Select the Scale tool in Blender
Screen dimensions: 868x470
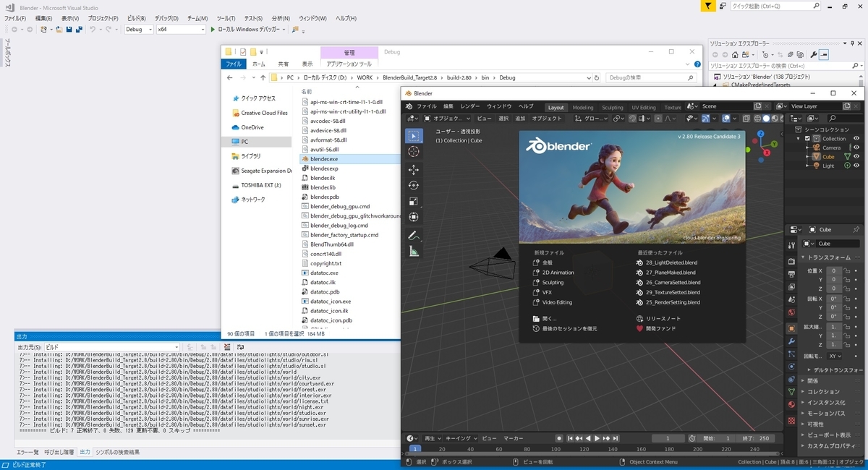[x=414, y=201]
